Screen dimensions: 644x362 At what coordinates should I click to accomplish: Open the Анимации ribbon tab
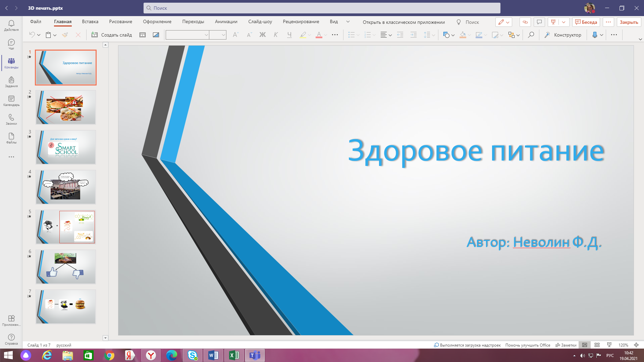(x=226, y=22)
